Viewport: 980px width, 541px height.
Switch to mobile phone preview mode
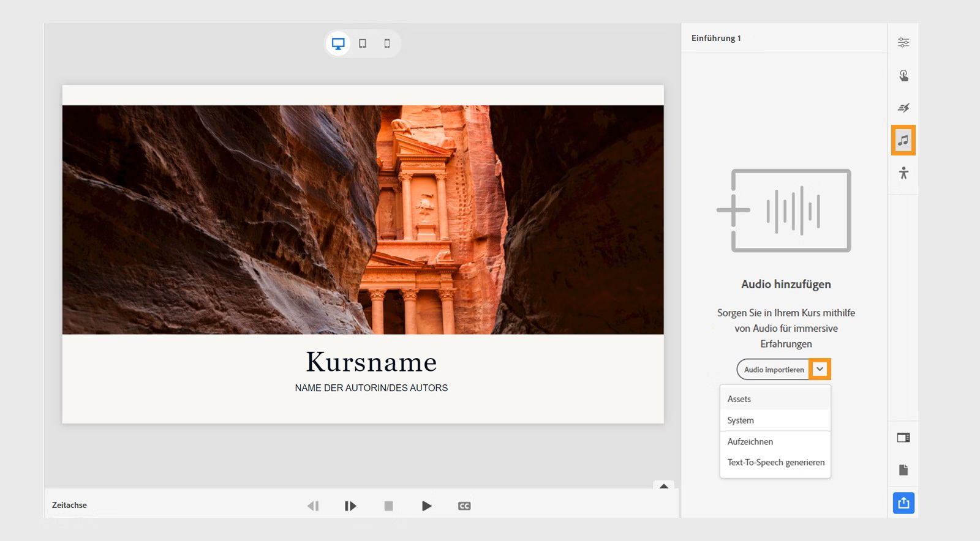pos(387,43)
